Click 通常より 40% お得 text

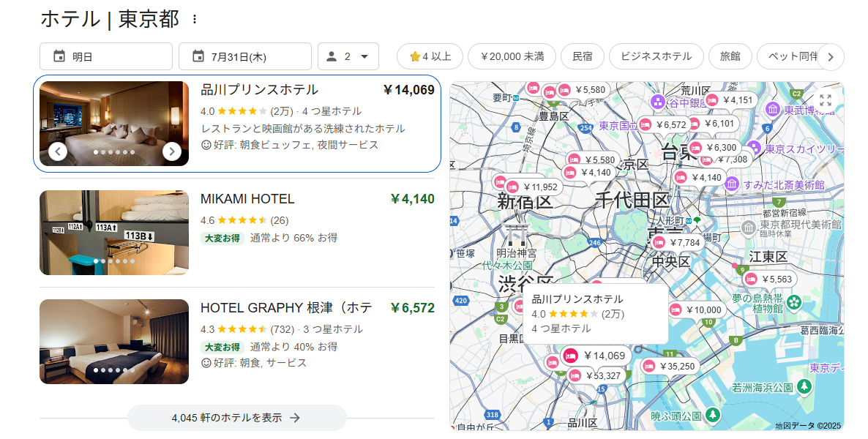tap(294, 347)
